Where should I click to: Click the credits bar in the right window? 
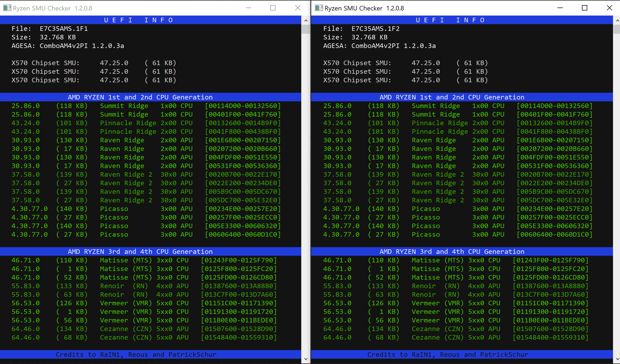[447, 354]
